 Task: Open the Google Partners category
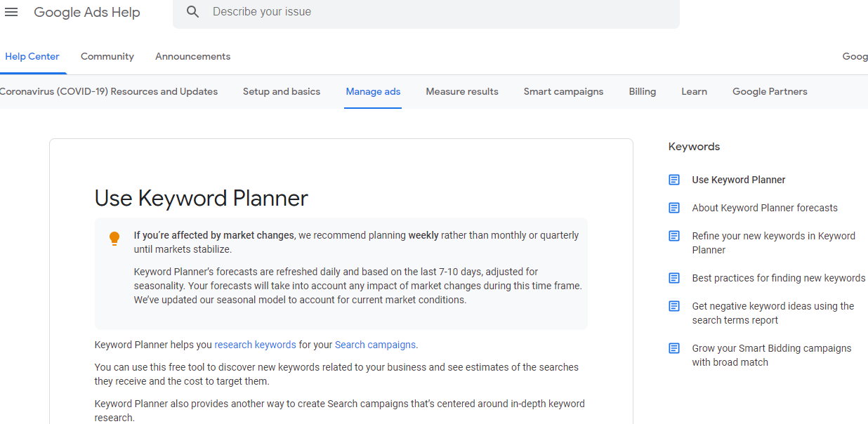[x=770, y=91]
